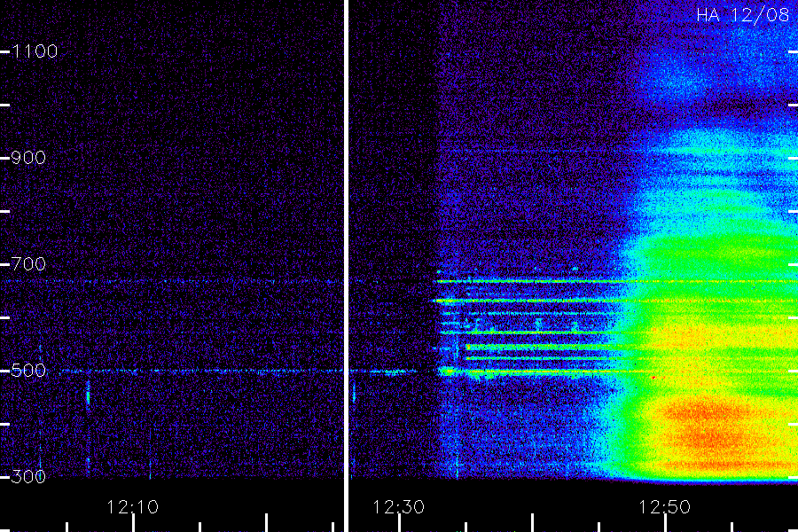This screenshot has width=798, height=532.
Task: Click the 300 frequency axis label
Action: coord(28,477)
